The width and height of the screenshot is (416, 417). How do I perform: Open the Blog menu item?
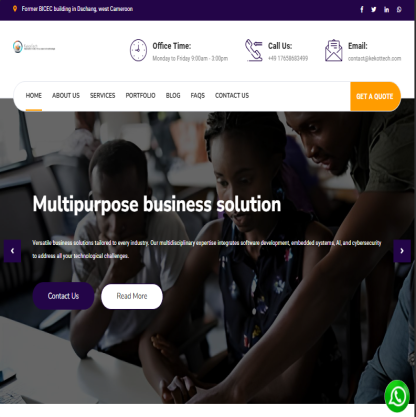(x=173, y=96)
